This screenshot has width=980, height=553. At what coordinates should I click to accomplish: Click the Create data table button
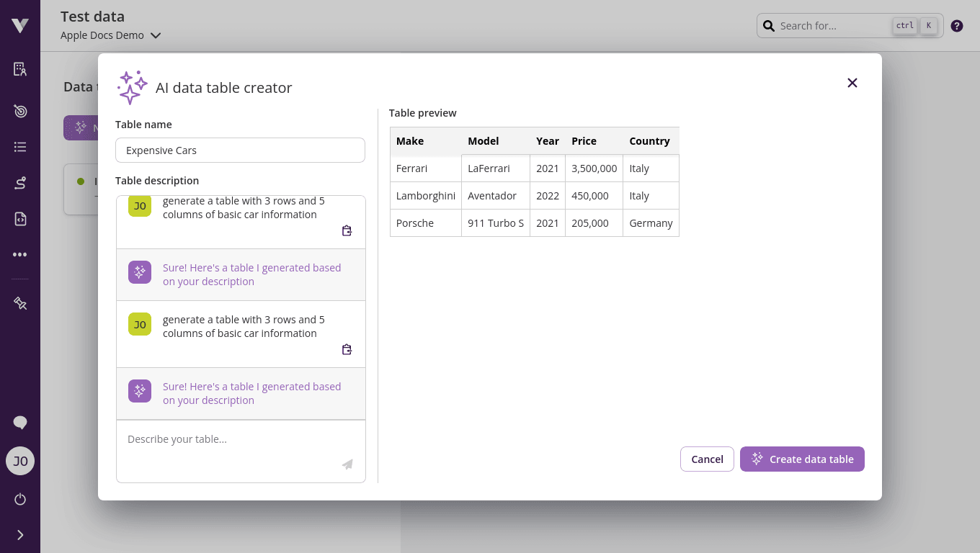click(x=802, y=459)
